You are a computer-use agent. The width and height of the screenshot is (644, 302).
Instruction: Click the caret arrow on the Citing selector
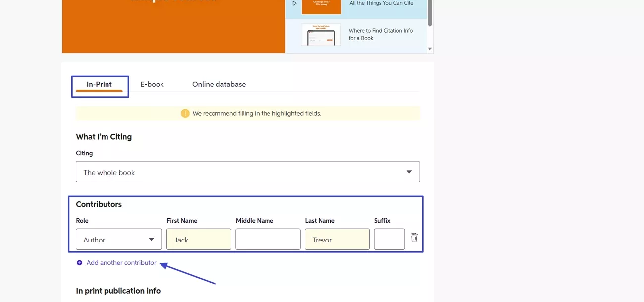tap(409, 171)
